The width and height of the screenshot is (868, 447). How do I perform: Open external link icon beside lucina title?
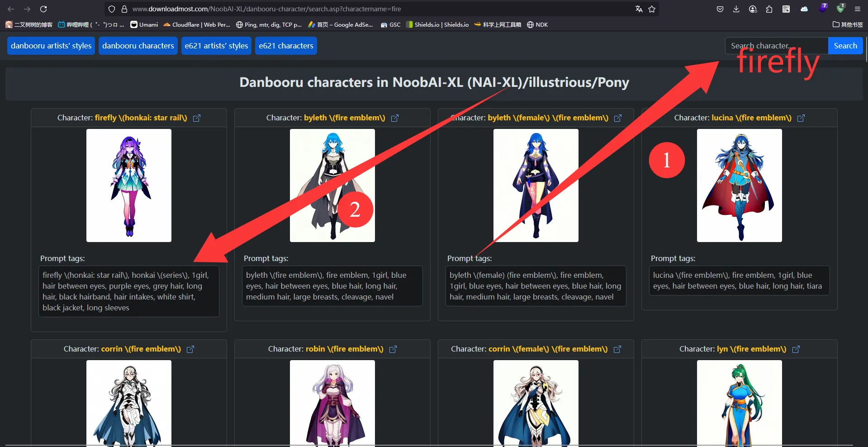(x=801, y=118)
